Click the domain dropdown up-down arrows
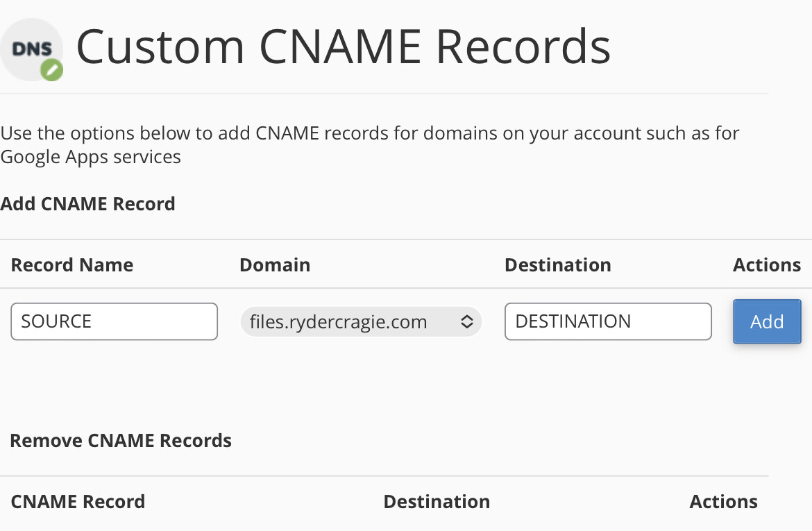This screenshot has height=531, width=812. pyautogui.click(x=466, y=321)
